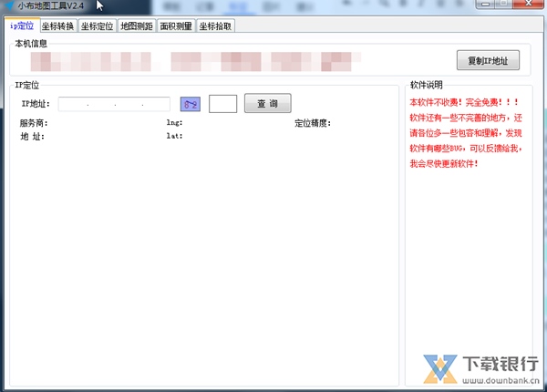Click the 服务商: label
Viewport: 547px width, 392px height.
pos(34,123)
